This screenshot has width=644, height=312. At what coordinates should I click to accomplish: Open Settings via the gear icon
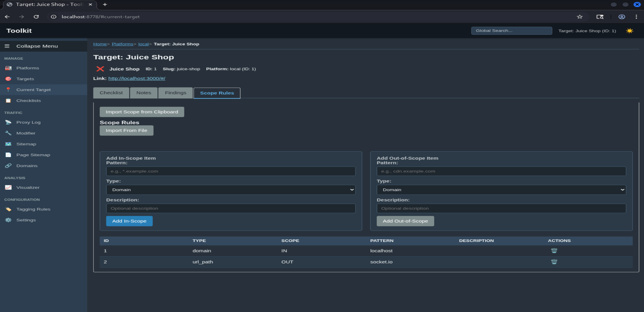coord(8,220)
